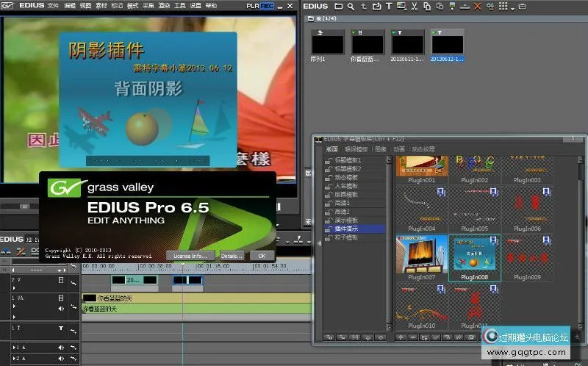The height and width of the screenshot is (366, 588).
Task: Click the search icon in bin toolbar
Action: pos(351,7)
